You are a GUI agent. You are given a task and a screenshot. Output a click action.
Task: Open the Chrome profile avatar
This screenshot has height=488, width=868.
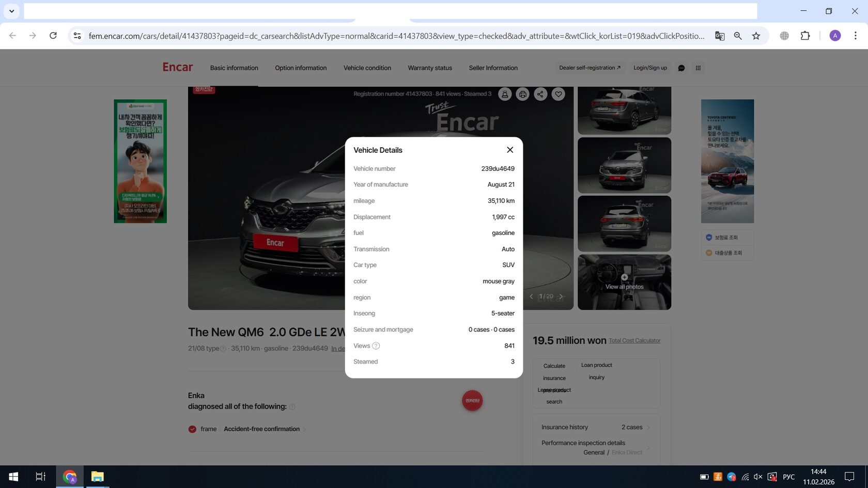(x=835, y=36)
